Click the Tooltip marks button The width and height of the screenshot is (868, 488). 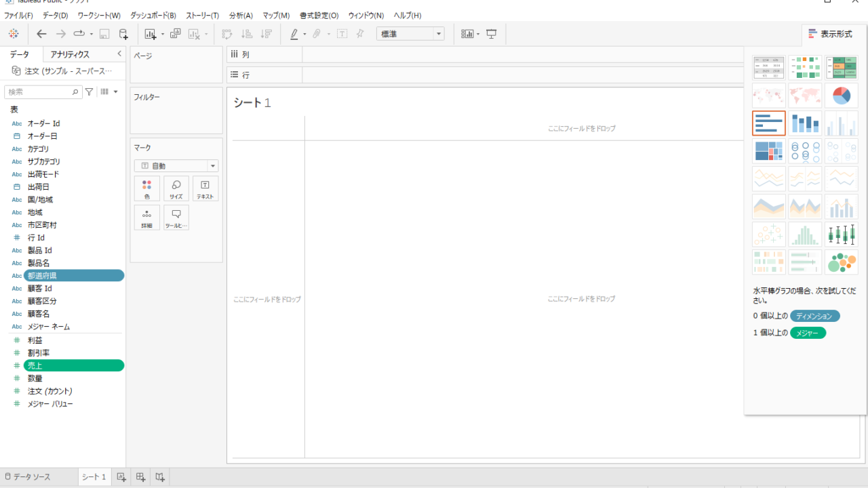[x=176, y=218]
